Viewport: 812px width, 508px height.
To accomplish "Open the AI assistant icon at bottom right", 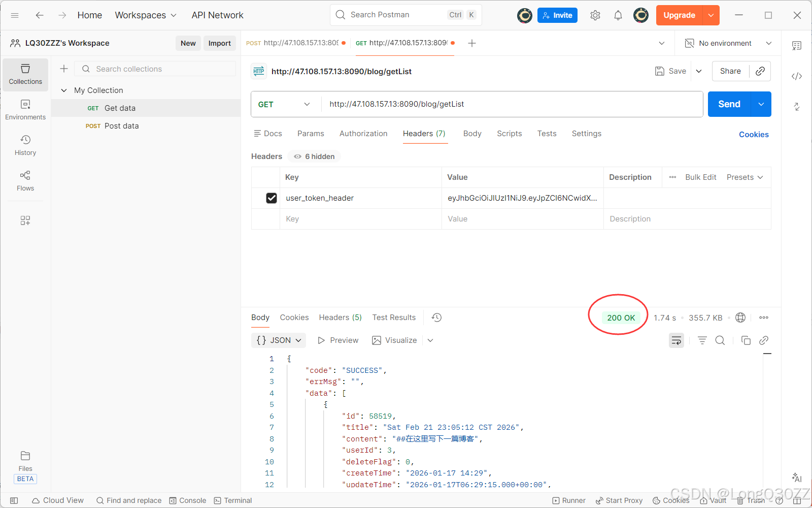I will tap(797, 478).
